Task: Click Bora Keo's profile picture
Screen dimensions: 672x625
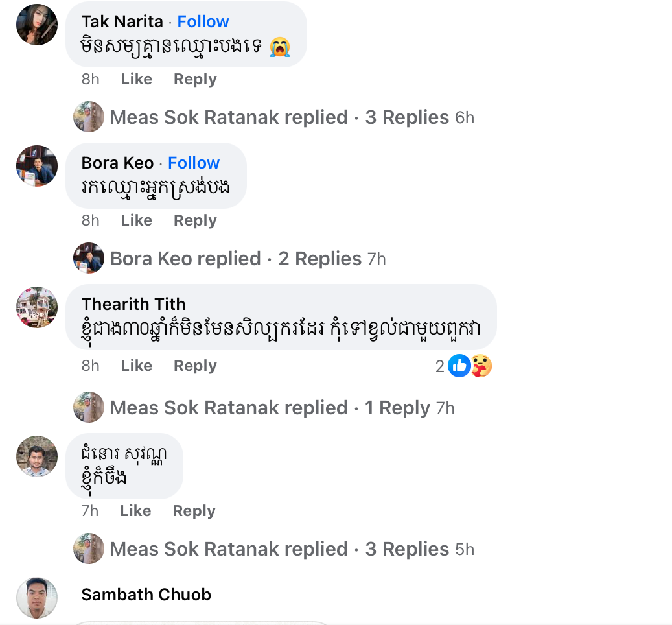Action: point(37,166)
